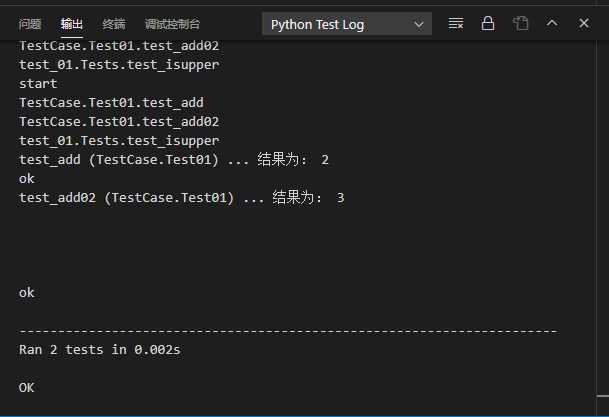Place cursor on "Ran 2 tests in 0.002s"
Image resolution: width=609 pixels, height=417 pixels.
(100, 350)
